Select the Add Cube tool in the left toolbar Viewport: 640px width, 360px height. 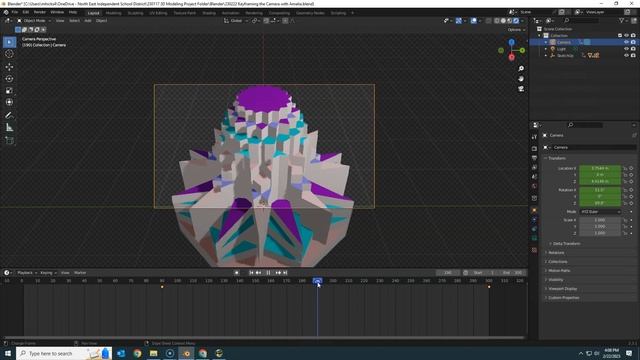tap(9, 140)
